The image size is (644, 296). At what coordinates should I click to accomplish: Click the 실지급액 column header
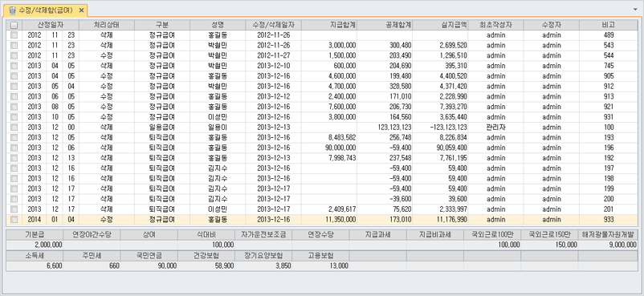click(x=440, y=25)
